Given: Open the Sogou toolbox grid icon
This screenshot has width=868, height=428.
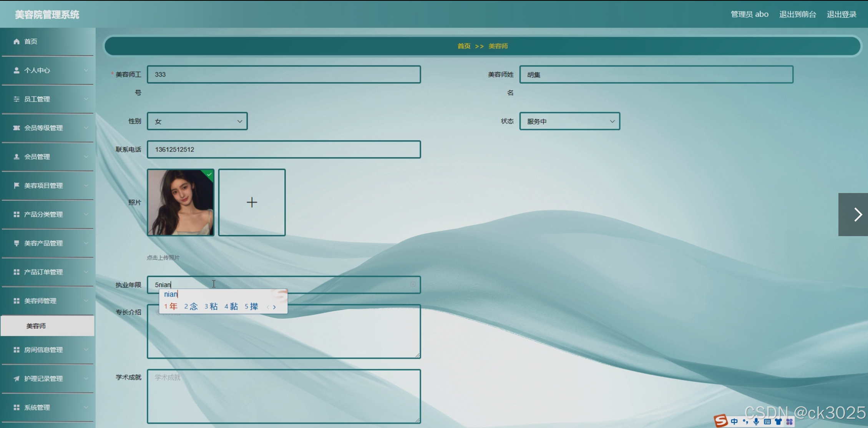Looking at the screenshot, I should click(x=789, y=421).
